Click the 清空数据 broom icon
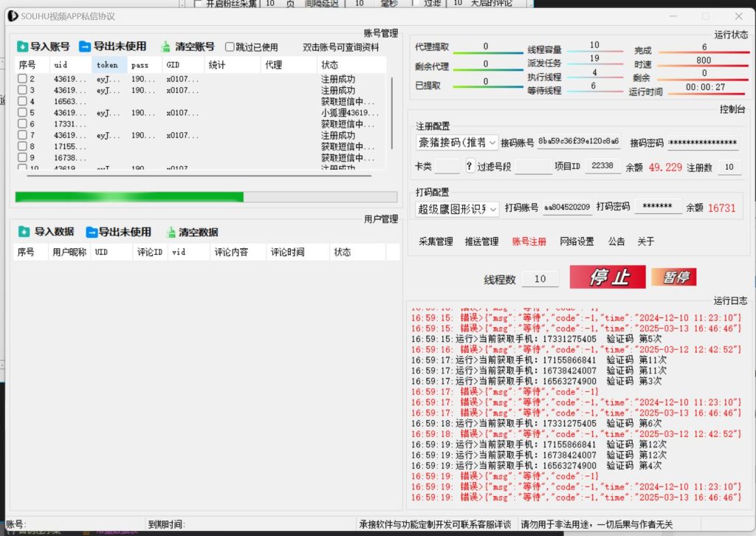 [x=171, y=232]
